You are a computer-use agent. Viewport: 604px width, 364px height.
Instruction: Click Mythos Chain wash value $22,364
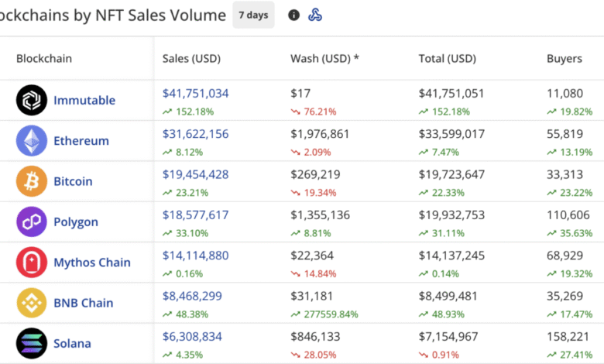312,256
